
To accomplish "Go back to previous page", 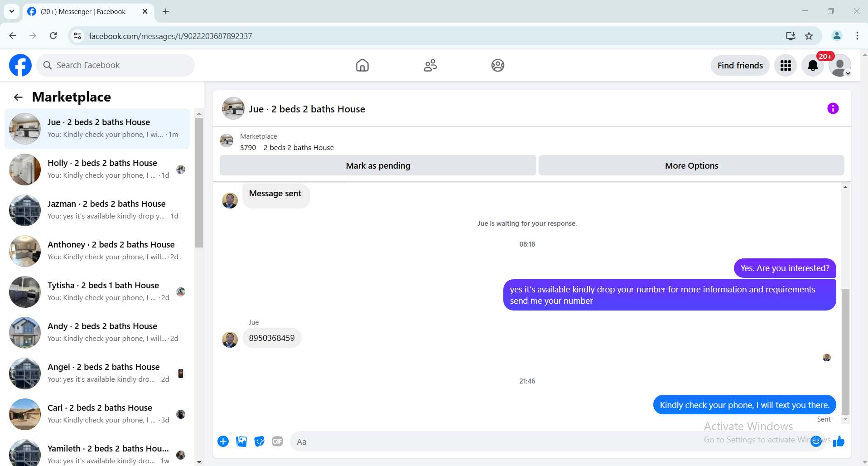I will (x=13, y=36).
